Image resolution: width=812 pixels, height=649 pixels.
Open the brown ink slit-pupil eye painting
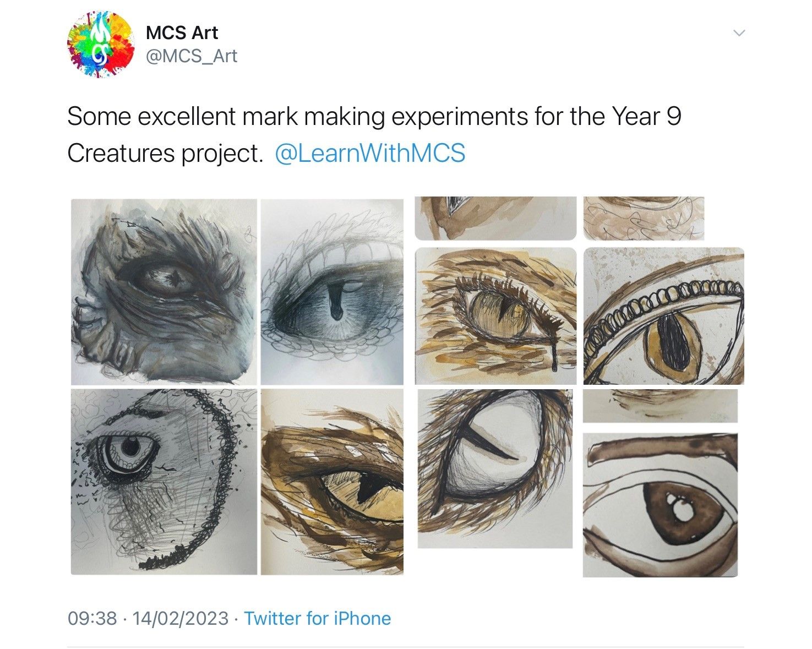(332, 482)
